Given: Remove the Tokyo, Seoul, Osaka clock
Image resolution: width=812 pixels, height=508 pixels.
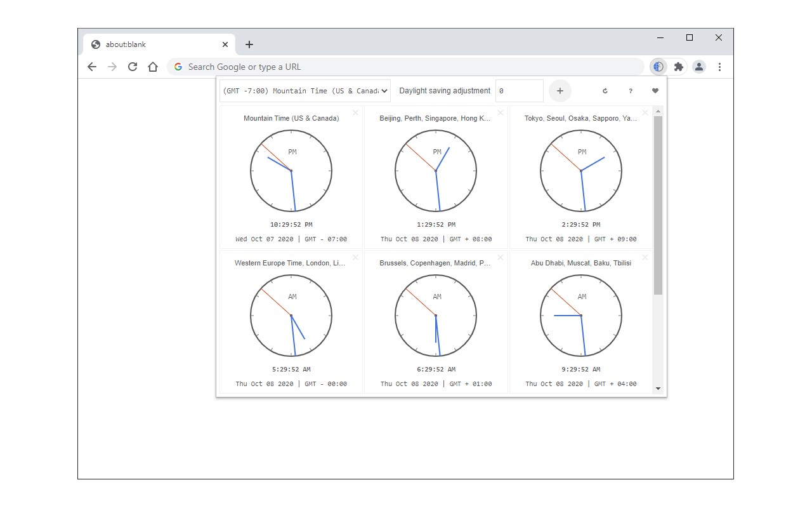Looking at the screenshot, I should pos(645,113).
